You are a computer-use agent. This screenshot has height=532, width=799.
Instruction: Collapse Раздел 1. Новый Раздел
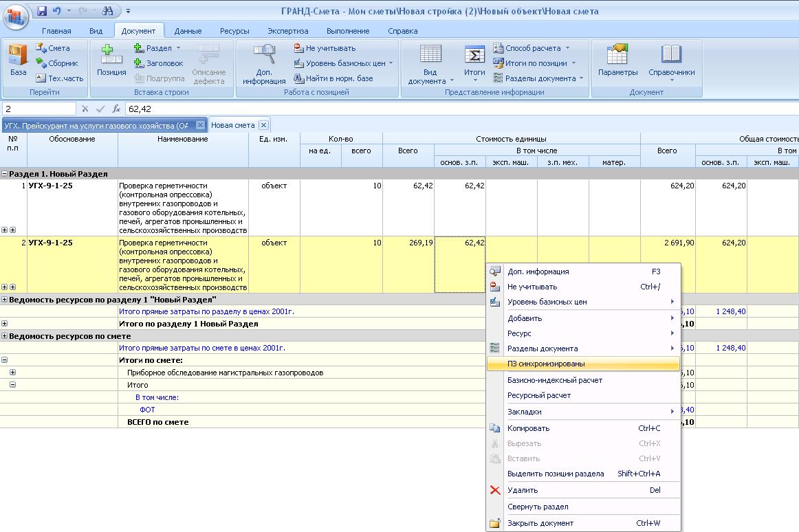click(x=5, y=174)
